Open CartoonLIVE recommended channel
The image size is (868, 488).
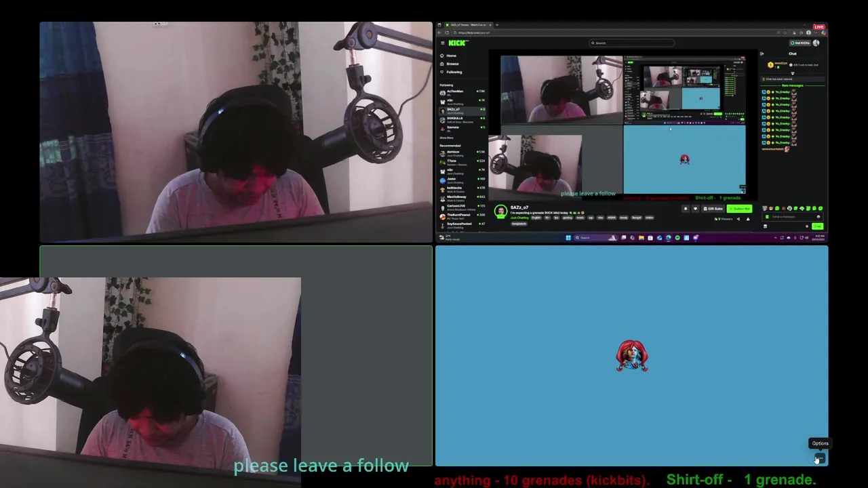point(462,207)
